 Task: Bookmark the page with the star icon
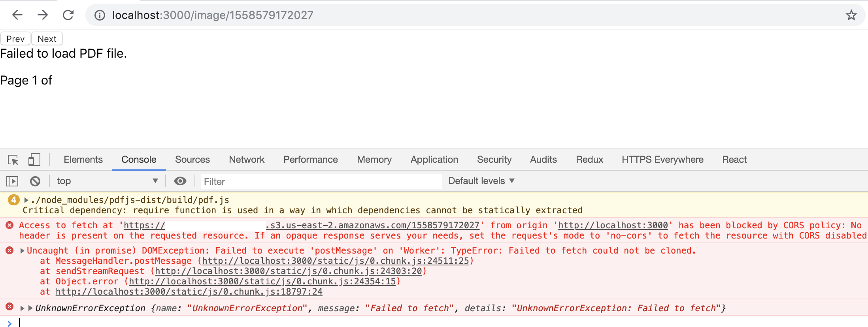851,15
